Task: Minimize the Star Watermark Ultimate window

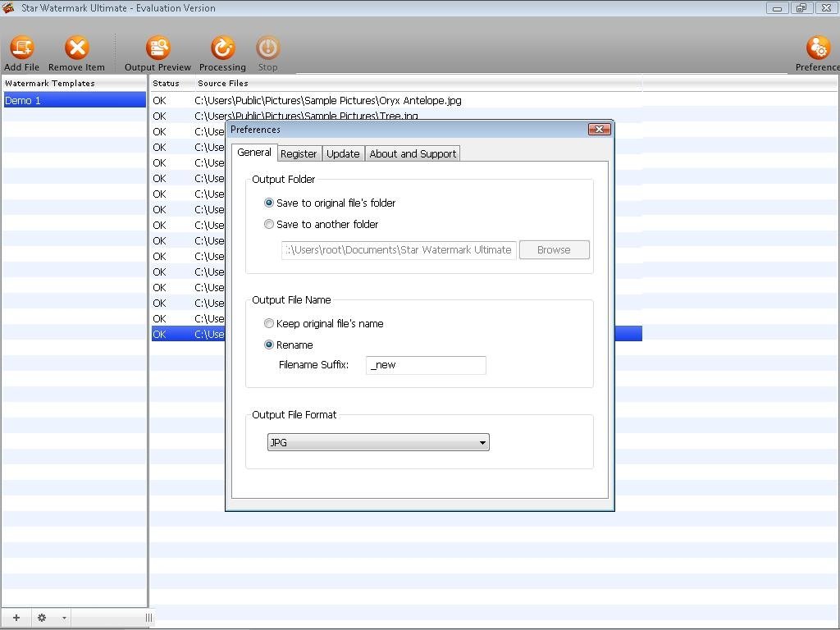Action: click(778, 8)
